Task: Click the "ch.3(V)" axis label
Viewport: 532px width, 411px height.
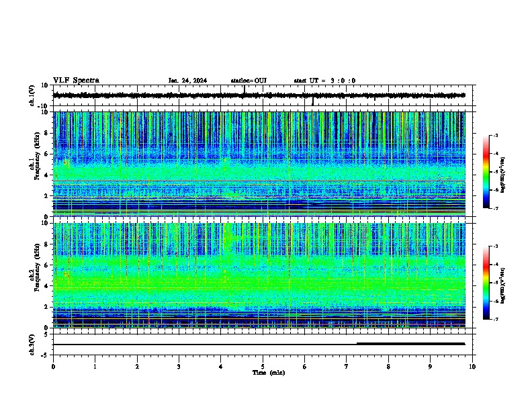Action: point(32,345)
